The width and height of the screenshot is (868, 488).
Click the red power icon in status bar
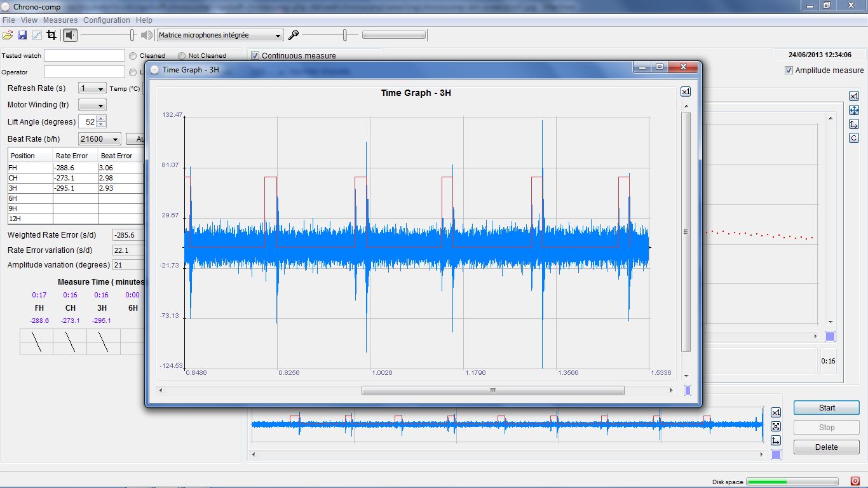click(855, 481)
